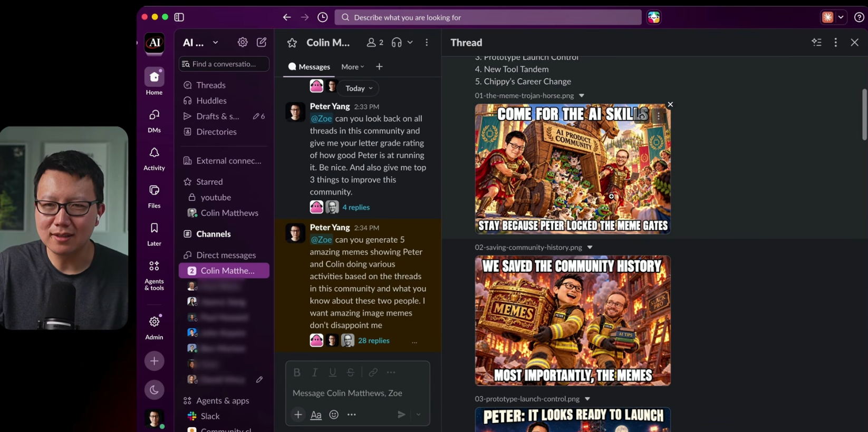
Task: Click the search field in top bar
Action: 488,17
